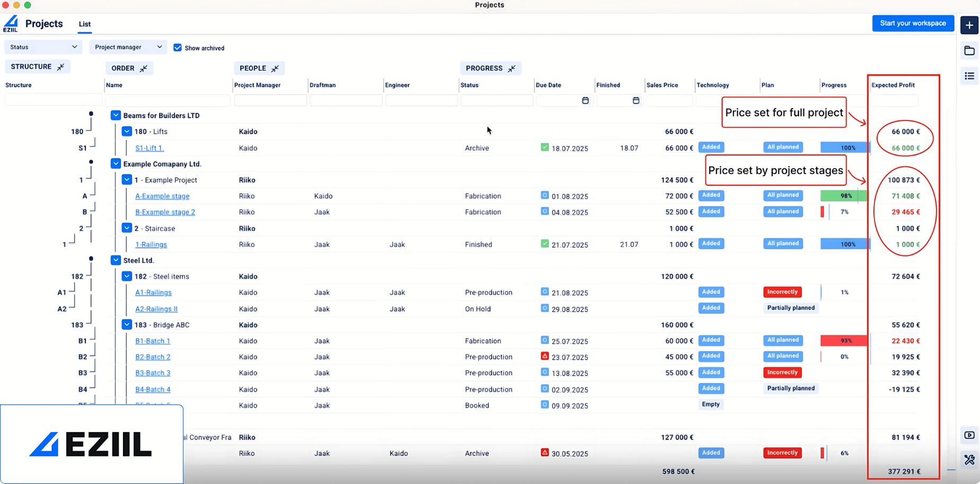Toggle the Show archived checkbox
This screenshot has width=980, height=484.
[x=178, y=48]
